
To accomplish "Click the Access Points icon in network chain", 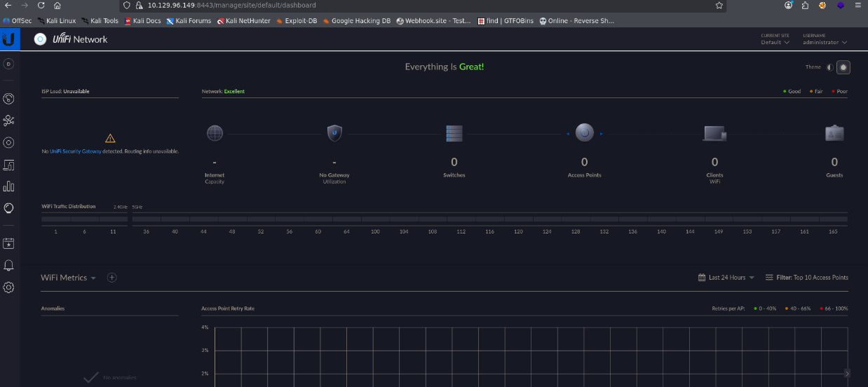I will click(x=585, y=133).
